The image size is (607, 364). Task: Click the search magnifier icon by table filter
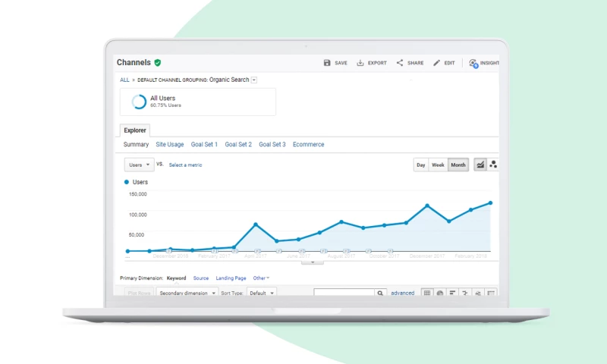pyautogui.click(x=381, y=293)
